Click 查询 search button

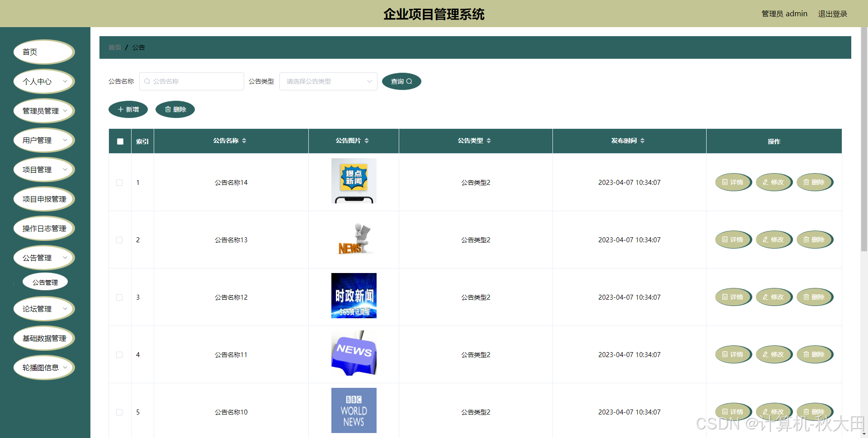coord(401,81)
